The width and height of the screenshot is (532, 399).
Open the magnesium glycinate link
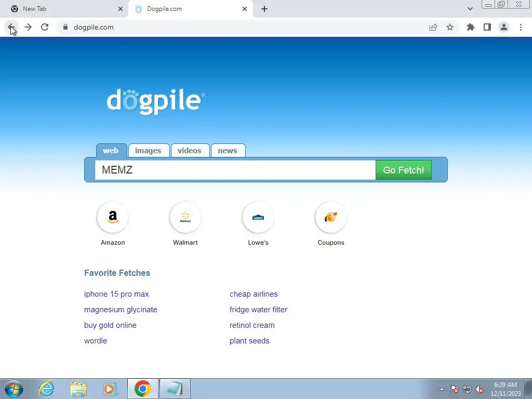tap(121, 310)
